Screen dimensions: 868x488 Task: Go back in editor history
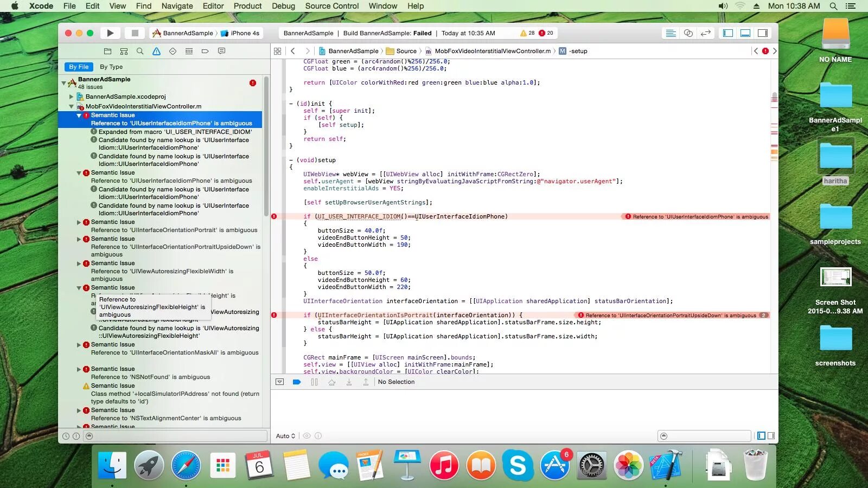(293, 51)
